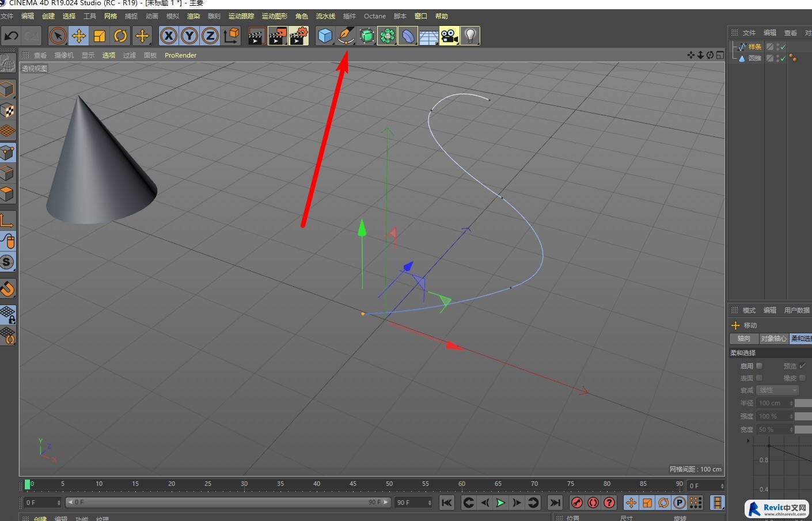The height and width of the screenshot is (521, 812).
Task: Open attribute manager 模式 menu
Action: 749,310
